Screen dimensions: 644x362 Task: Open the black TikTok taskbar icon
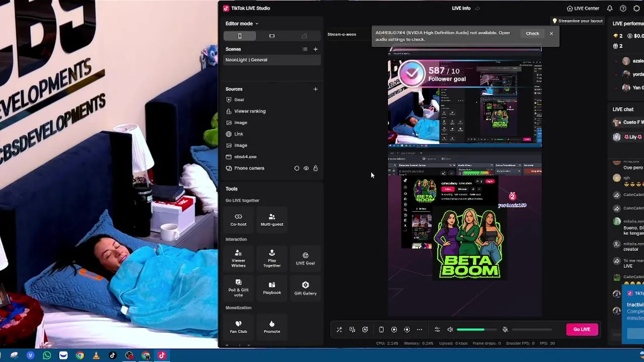[113, 355]
